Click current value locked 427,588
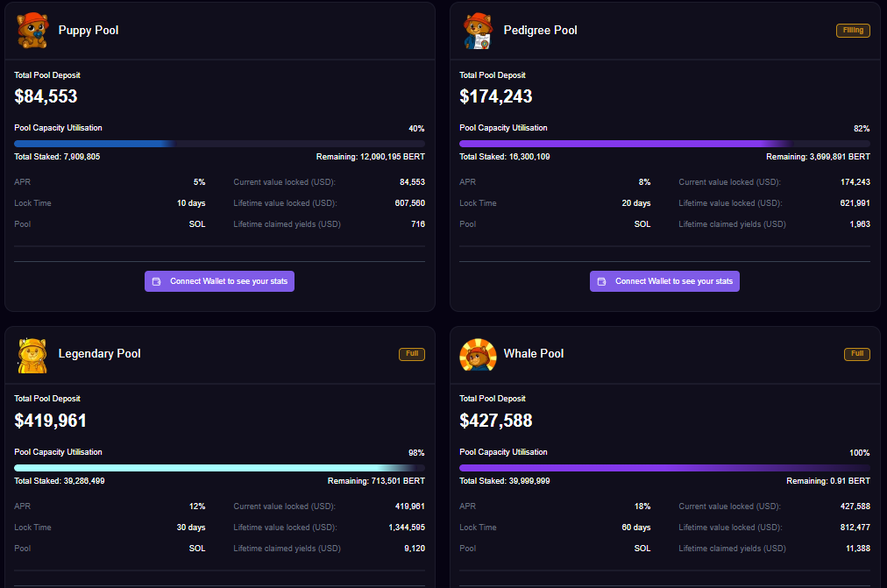The image size is (887, 588). pos(855,506)
